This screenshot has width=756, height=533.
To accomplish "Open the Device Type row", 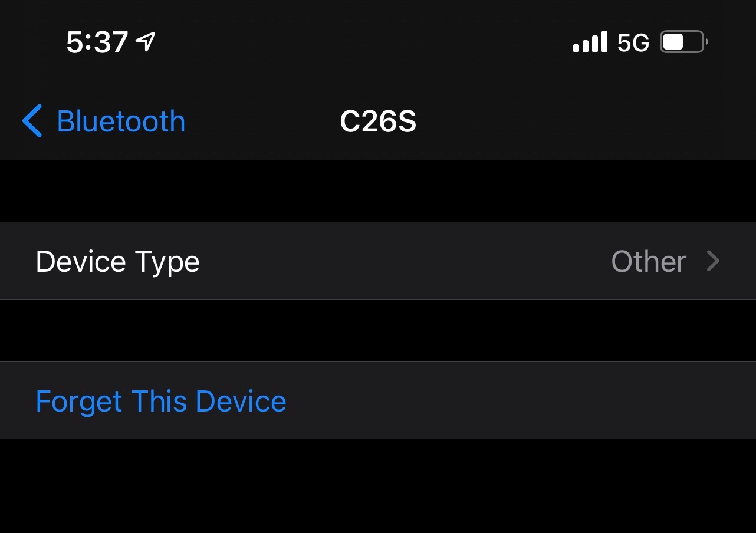I will [x=377, y=261].
